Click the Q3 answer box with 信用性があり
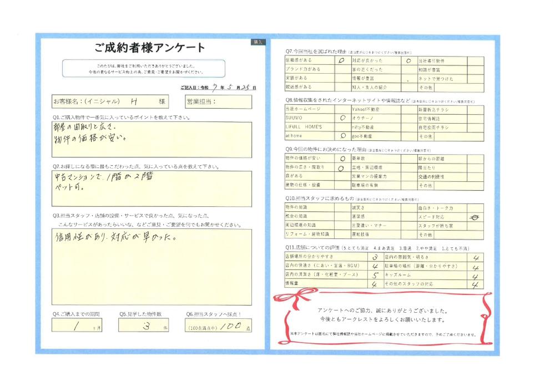This screenshot has height=392, width=555. click(x=152, y=267)
